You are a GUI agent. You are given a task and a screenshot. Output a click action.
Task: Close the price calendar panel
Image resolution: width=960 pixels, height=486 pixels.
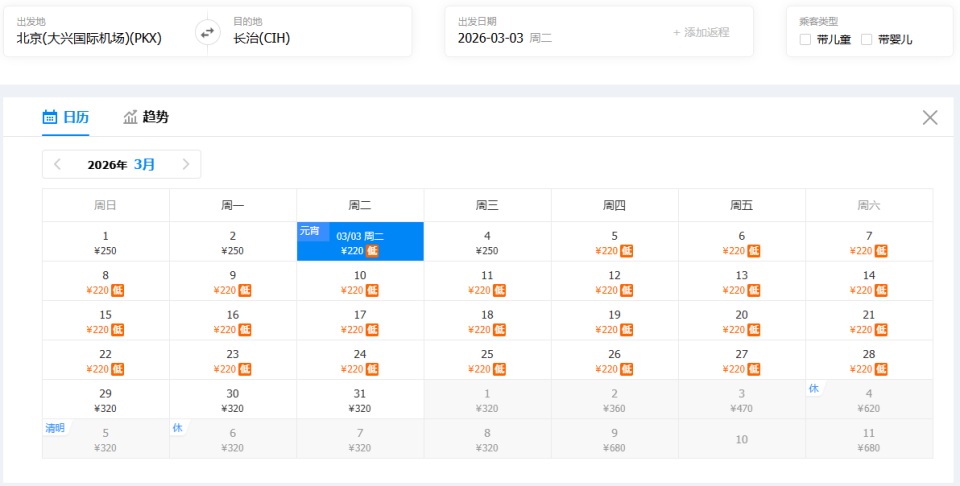929,118
